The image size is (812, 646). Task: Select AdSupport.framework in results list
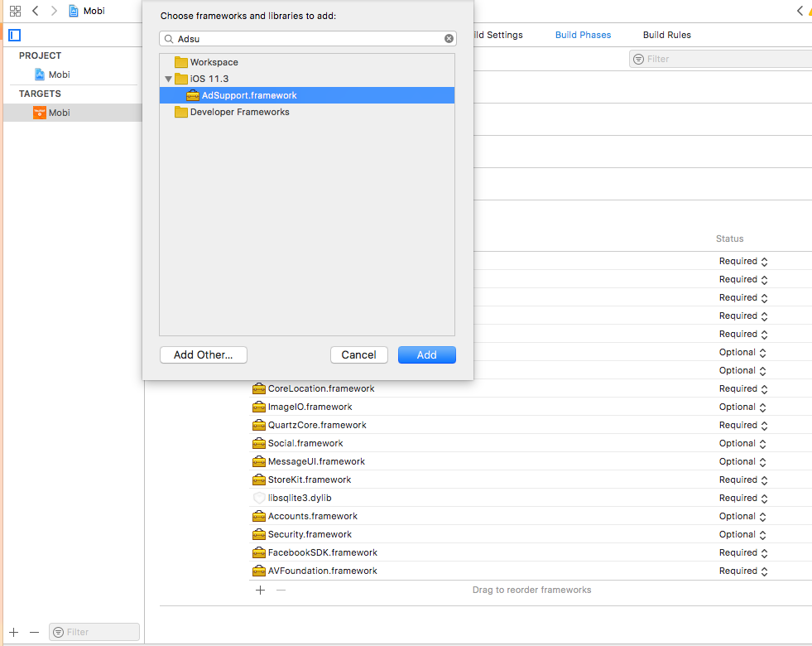[x=248, y=95]
